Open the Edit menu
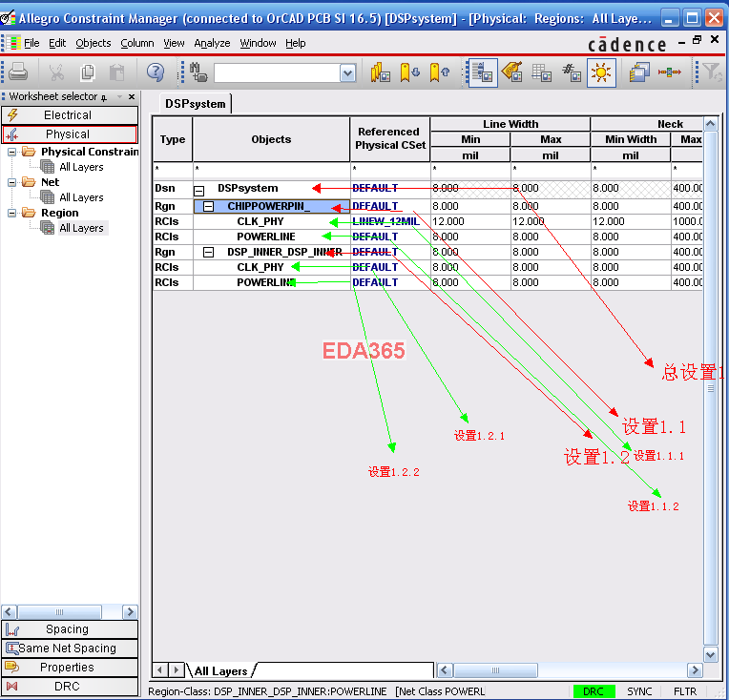This screenshot has height=700, width=729. pyautogui.click(x=57, y=43)
